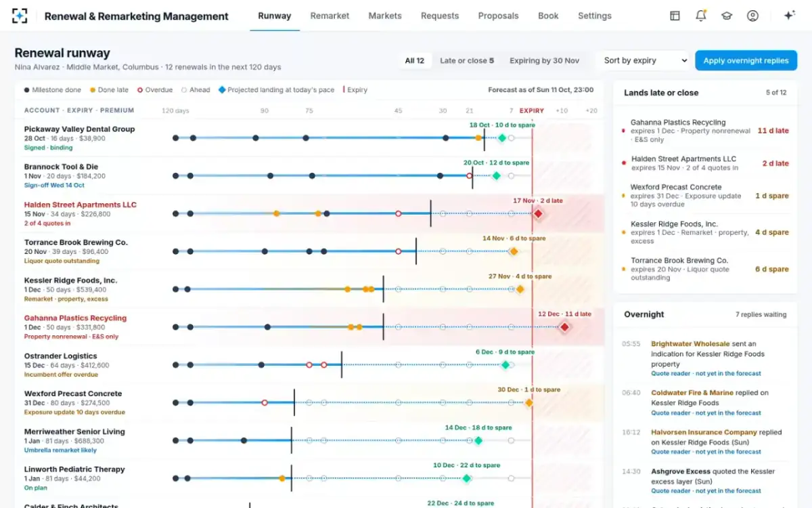The image size is (812, 508).
Task: Click red late-landing diamond for Halden Street
Action: 538,213
